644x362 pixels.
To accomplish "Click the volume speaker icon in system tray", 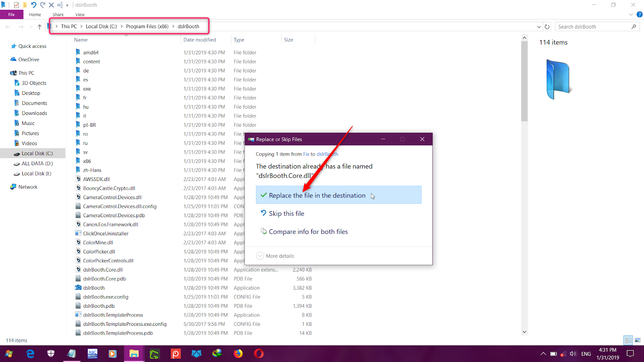I will pyautogui.click(x=573, y=354).
